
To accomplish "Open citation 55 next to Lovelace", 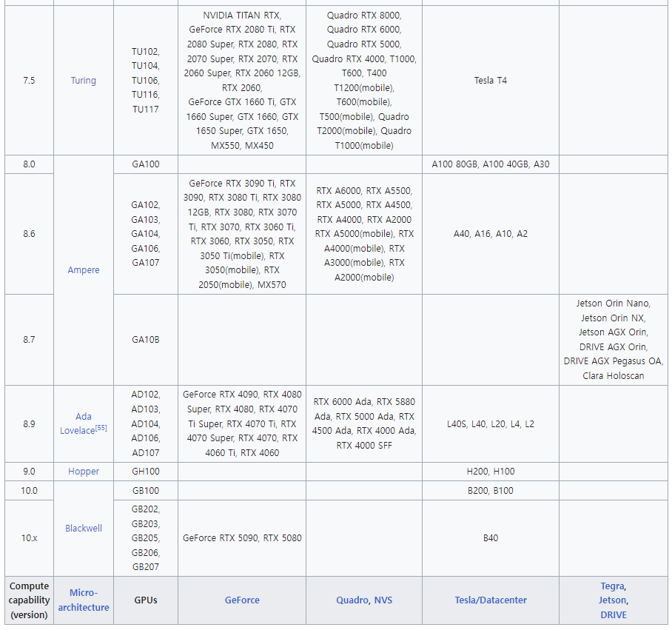I will tap(101, 428).
